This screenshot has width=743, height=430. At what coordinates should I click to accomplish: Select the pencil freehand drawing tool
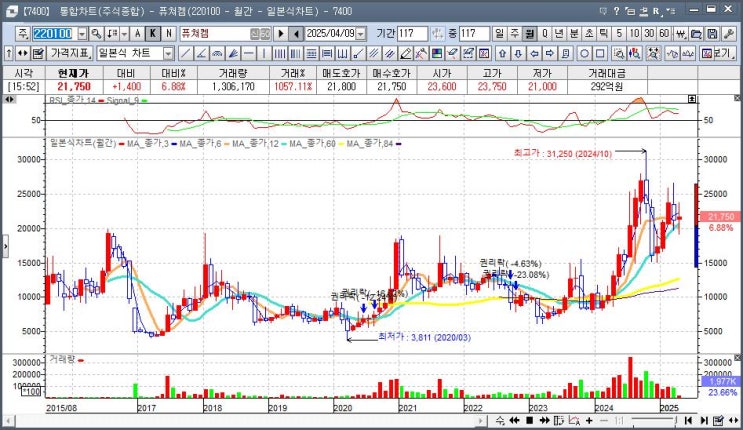[406, 53]
